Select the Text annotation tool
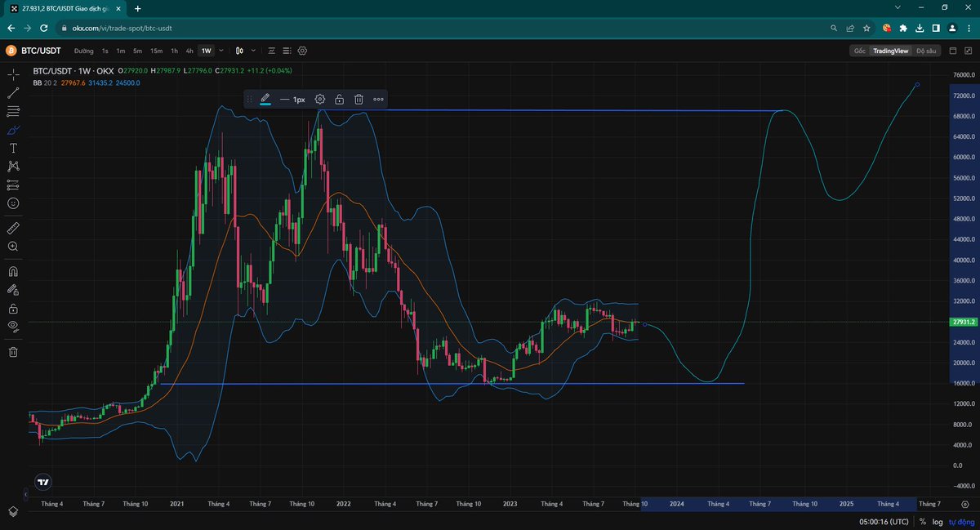The height and width of the screenshot is (530, 980). pos(13,148)
